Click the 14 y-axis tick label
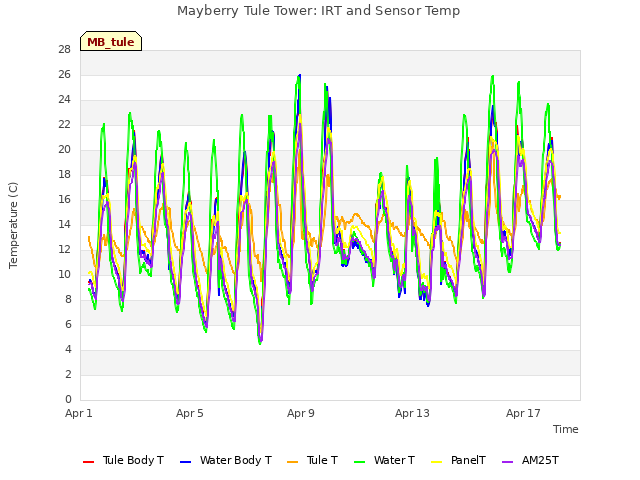Screen dimensions: 640x480 point(64,224)
